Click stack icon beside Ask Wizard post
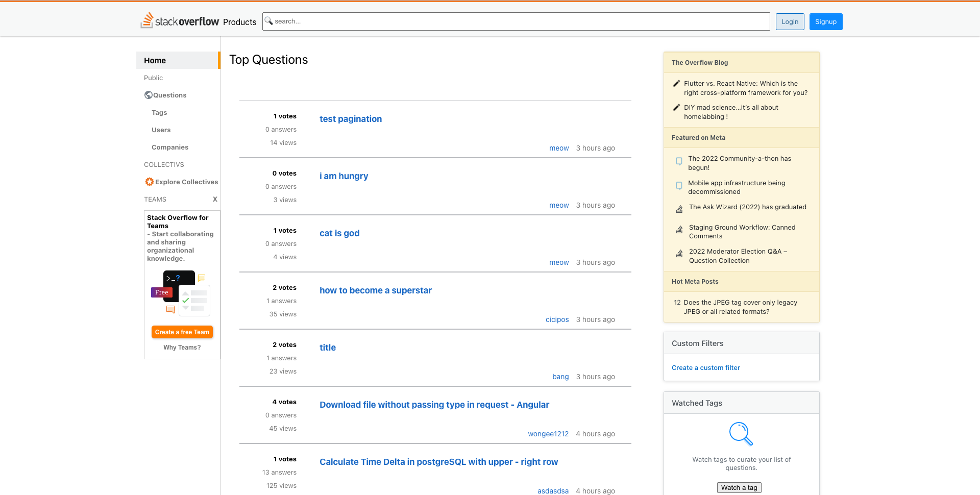980x495 pixels. point(679,209)
